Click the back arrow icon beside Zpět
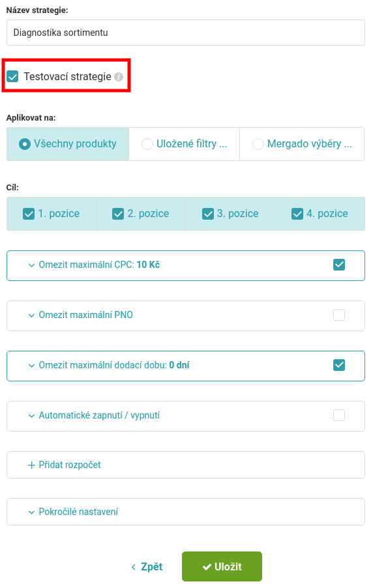This screenshot has height=588, width=373. tap(133, 567)
